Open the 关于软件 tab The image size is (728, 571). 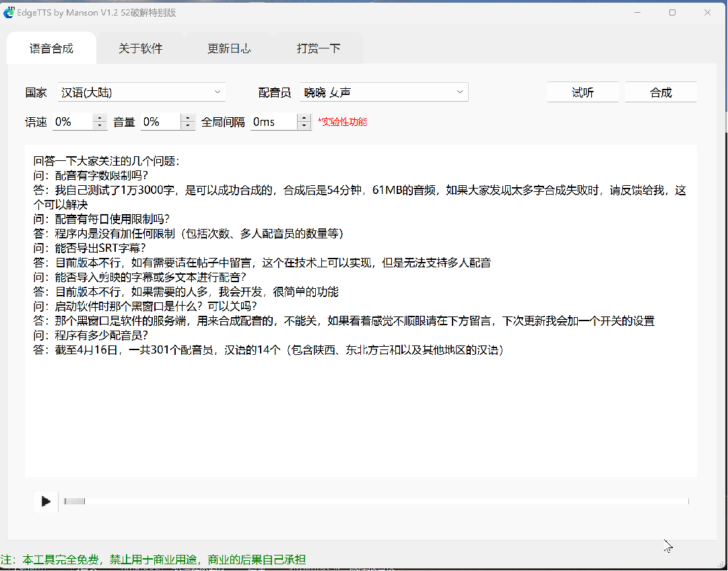[x=140, y=48]
